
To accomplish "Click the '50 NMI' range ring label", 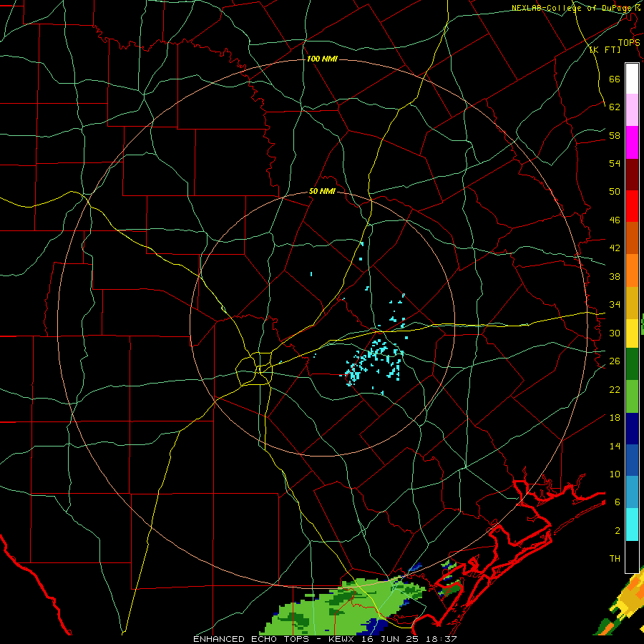I will click(322, 191).
